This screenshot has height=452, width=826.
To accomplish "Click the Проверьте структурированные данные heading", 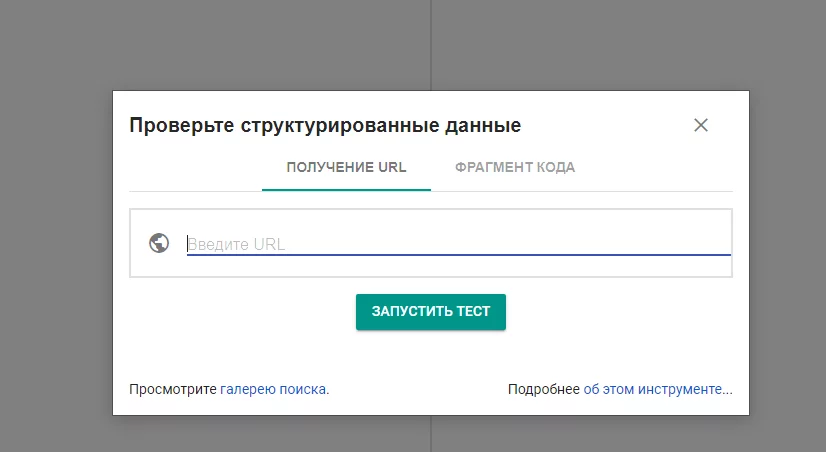I will click(325, 125).
